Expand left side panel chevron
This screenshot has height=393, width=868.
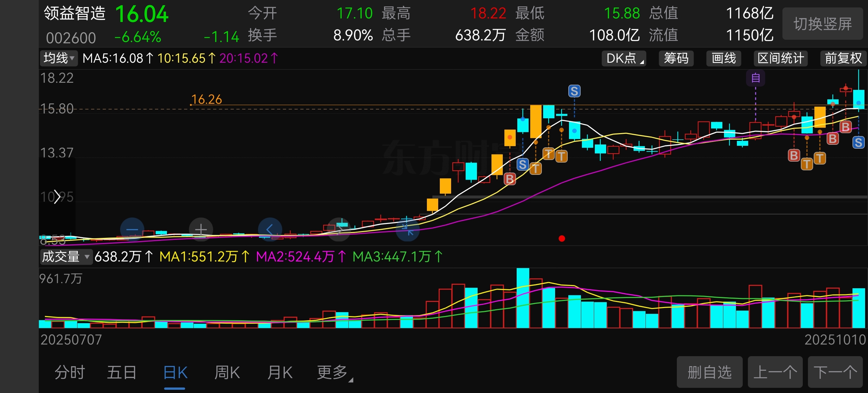(x=57, y=197)
